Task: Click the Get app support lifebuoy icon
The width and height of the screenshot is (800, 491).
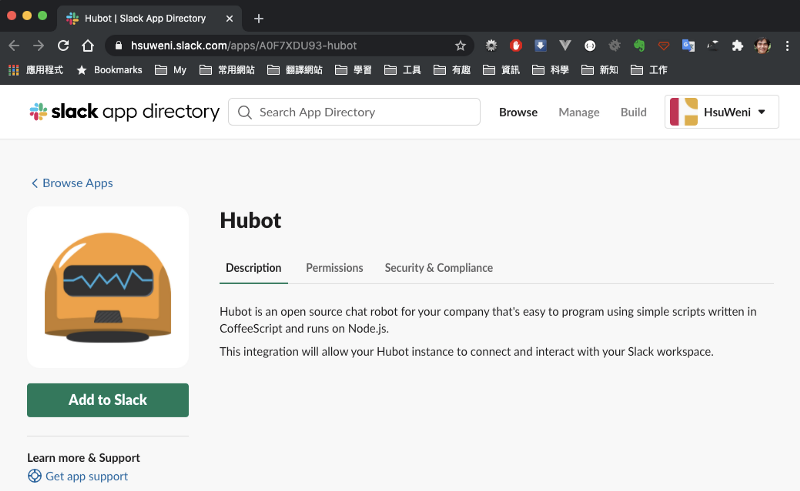Action: (34, 476)
